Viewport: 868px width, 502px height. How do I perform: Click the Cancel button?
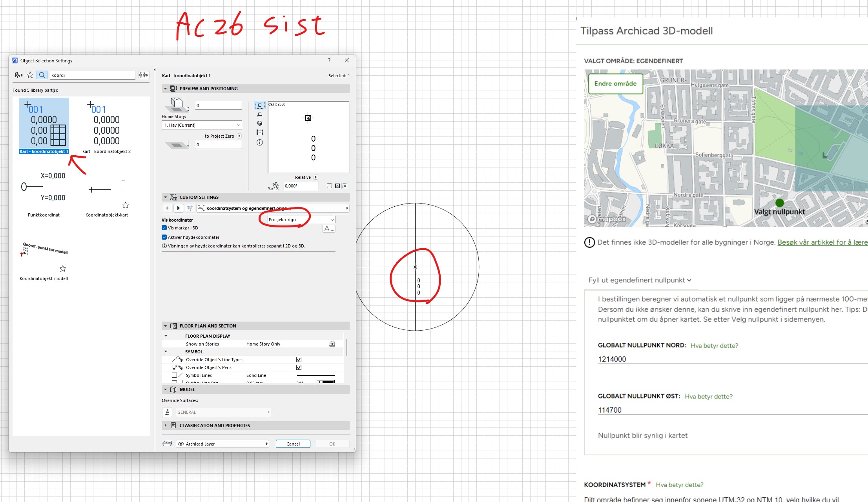pos(293,444)
